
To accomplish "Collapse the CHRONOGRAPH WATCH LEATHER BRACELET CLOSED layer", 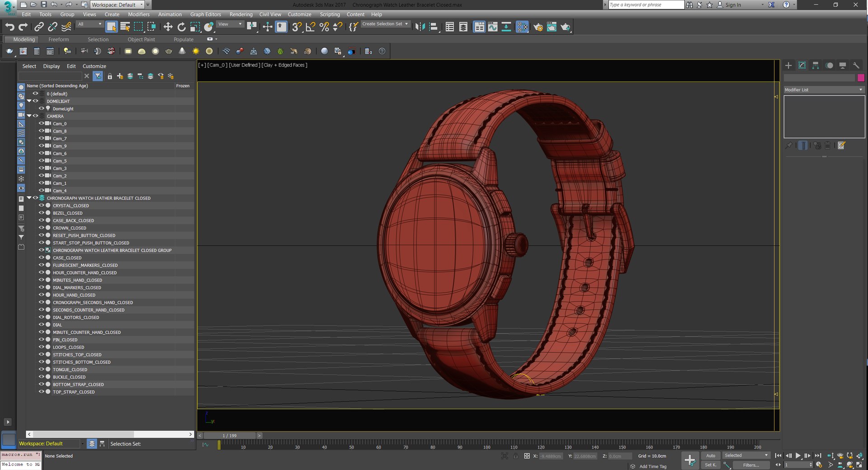I will click(29, 198).
